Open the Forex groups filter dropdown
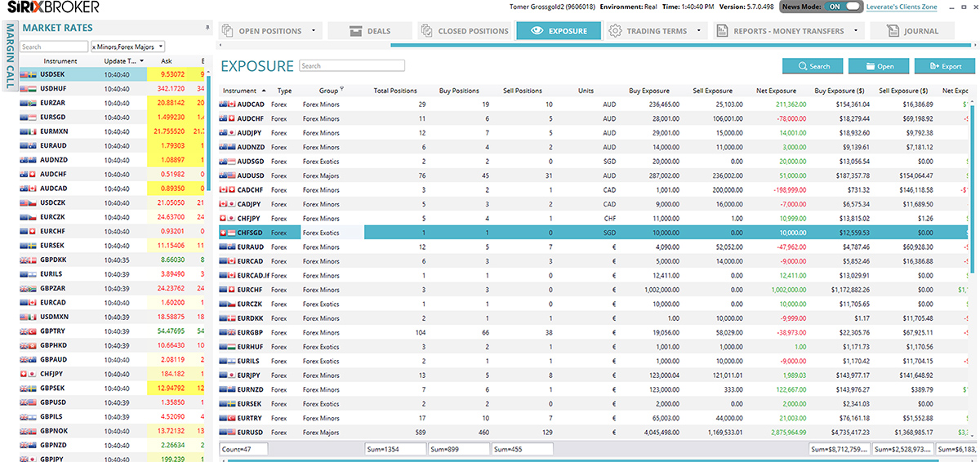 pos(159,47)
